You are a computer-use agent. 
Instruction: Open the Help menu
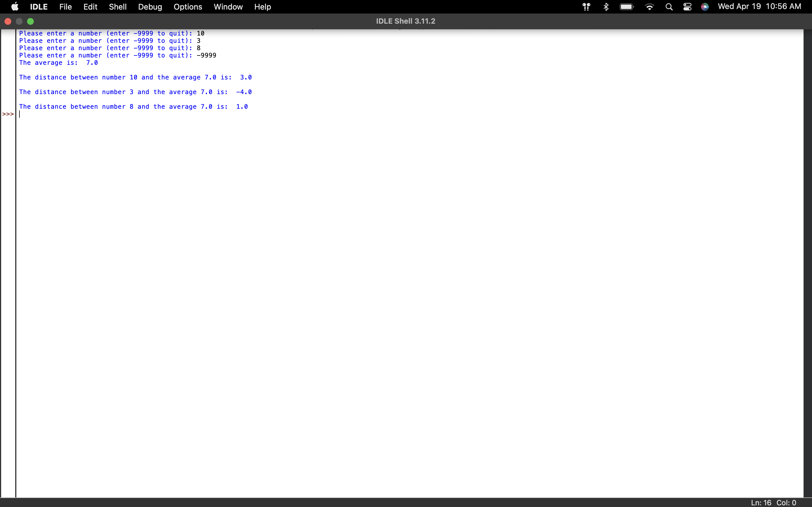click(x=262, y=7)
